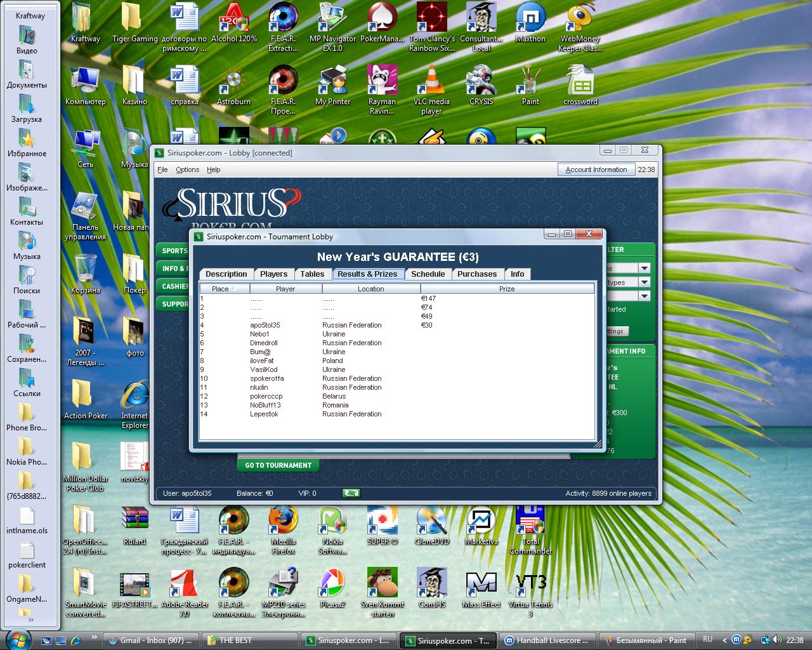Expand the types filter dropdown

pos(644,282)
